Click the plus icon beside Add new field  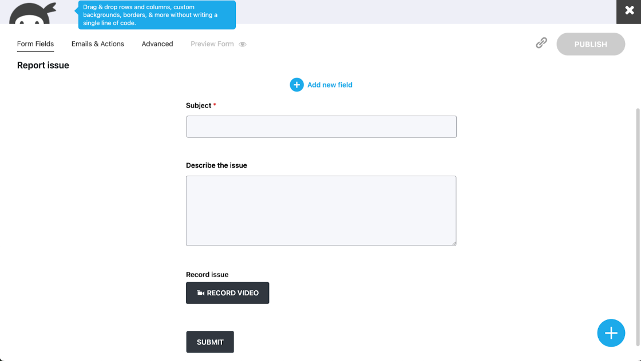(x=296, y=84)
